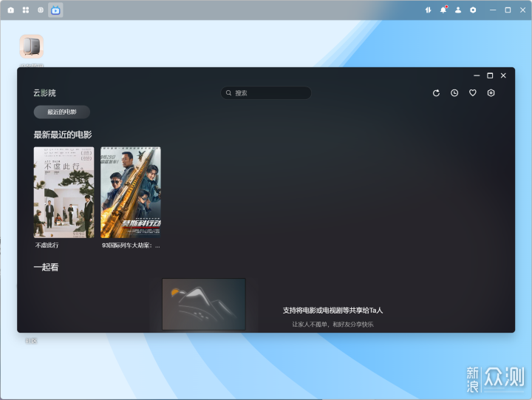This screenshot has width=532, height=400.
Task: Maximize the 云影院 window
Action: (490, 75)
